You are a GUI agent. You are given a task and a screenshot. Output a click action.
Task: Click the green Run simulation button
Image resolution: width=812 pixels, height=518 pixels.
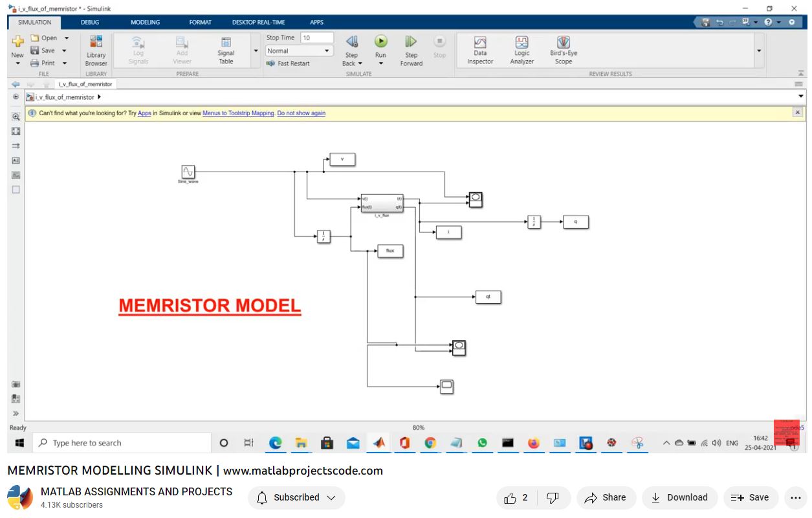380,42
